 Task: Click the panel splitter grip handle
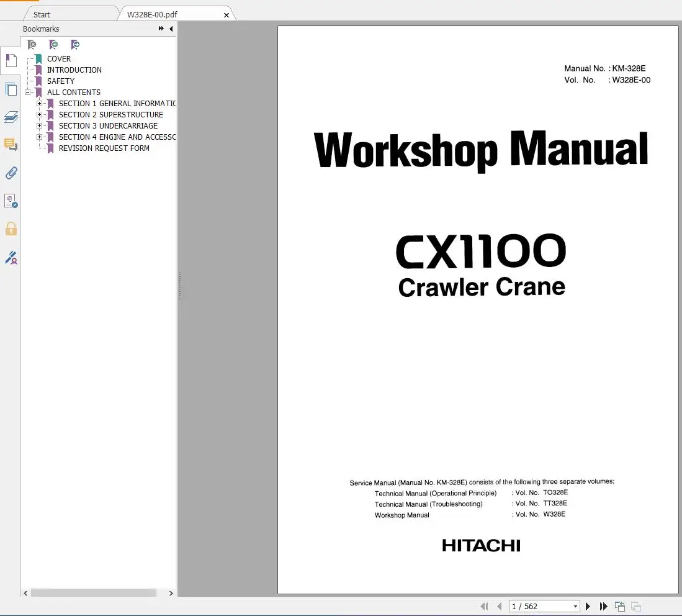pos(179,286)
